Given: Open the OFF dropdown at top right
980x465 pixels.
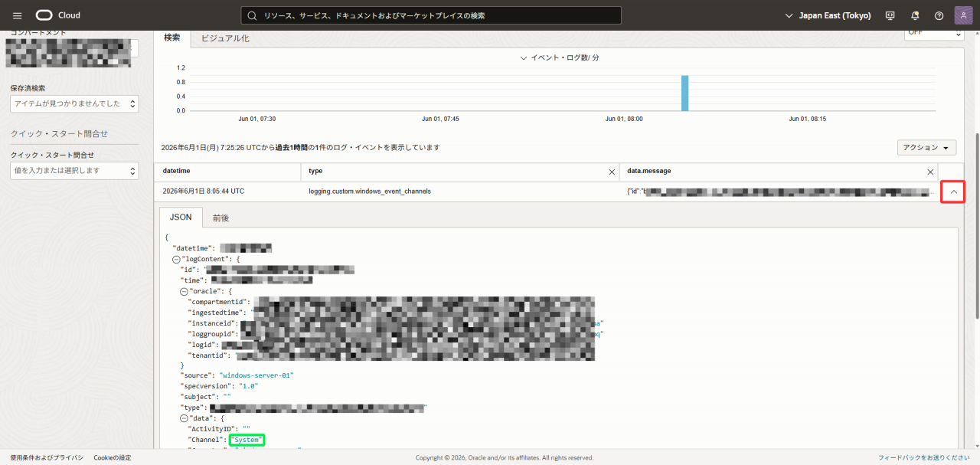Looking at the screenshot, I should click(934, 33).
